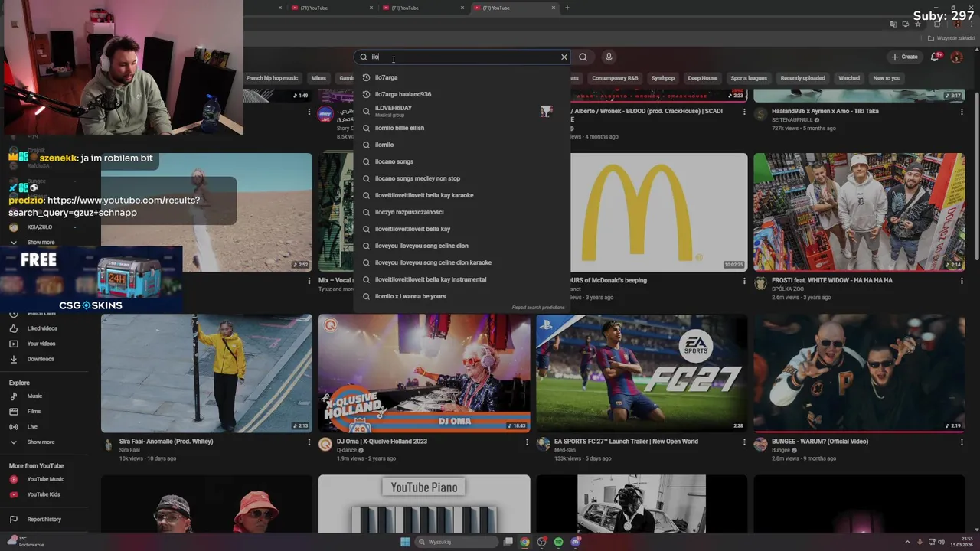The height and width of the screenshot is (551, 980).
Task: Open options menu for EA SPORTS FC 27 video
Action: pos(744,442)
